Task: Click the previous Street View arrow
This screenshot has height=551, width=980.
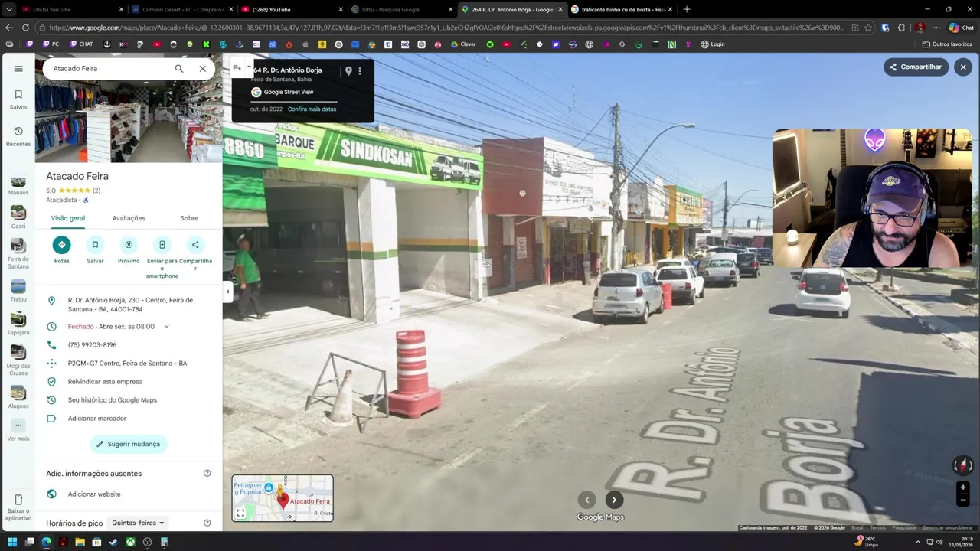Action: pyautogui.click(x=587, y=500)
